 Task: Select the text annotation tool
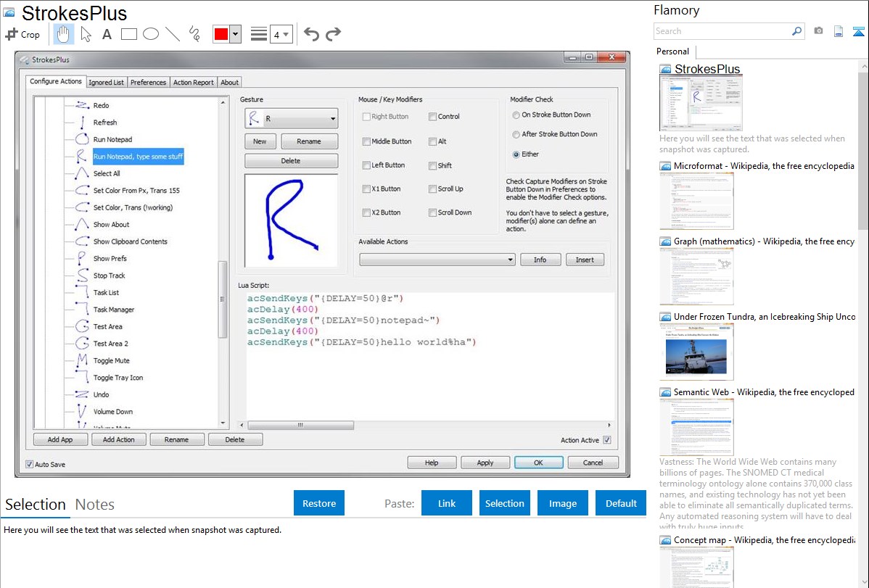coord(107,34)
